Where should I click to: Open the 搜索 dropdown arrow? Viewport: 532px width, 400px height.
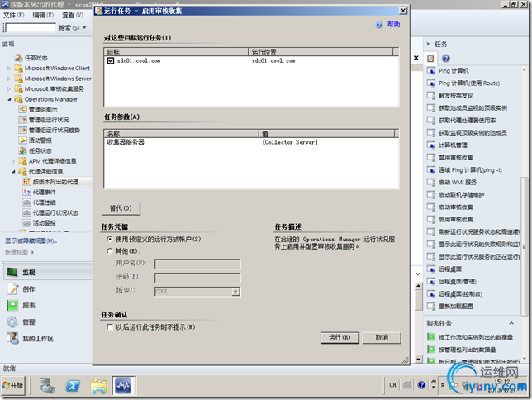[x=84, y=27]
